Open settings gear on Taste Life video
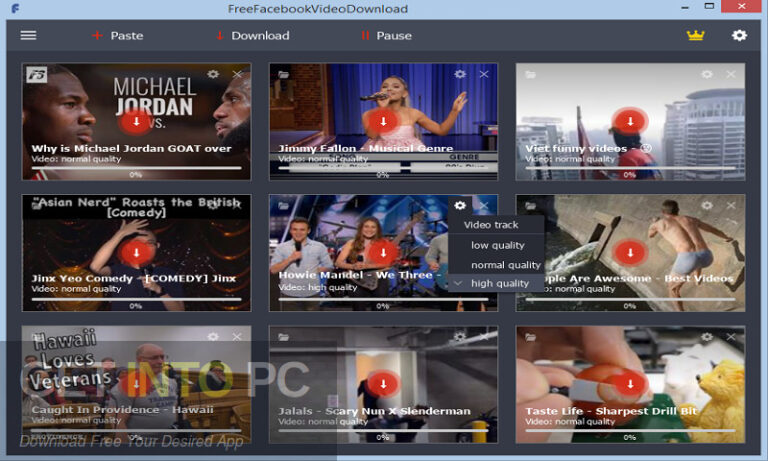 click(x=707, y=337)
